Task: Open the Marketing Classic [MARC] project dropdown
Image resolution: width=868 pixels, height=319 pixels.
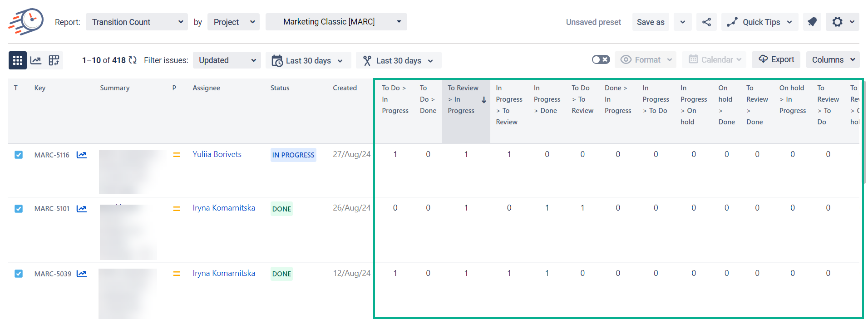Action: tap(336, 22)
